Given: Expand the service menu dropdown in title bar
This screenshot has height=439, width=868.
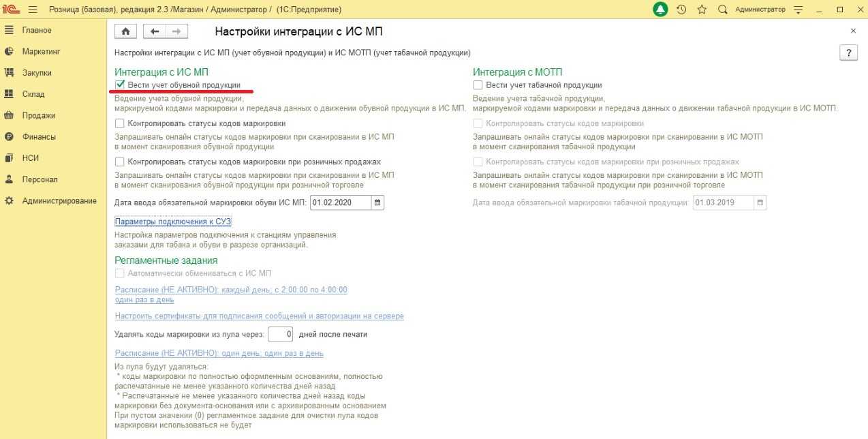Looking at the screenshot, I should (800, 10).
